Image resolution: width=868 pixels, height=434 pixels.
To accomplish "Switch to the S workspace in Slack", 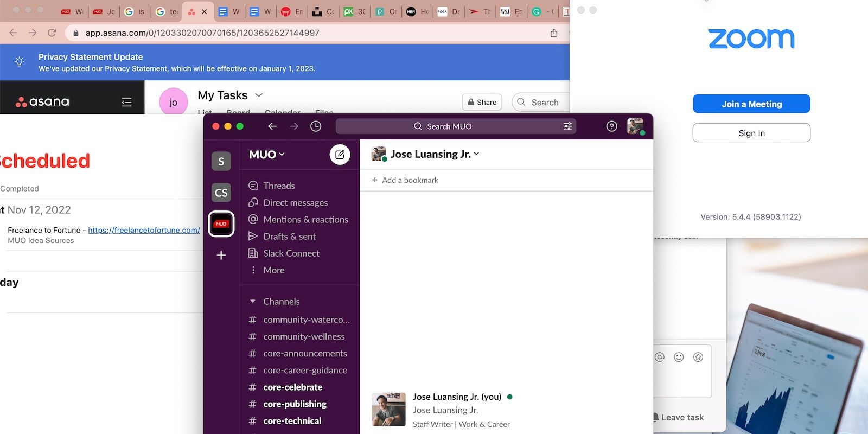I will (x=221, y=161).
